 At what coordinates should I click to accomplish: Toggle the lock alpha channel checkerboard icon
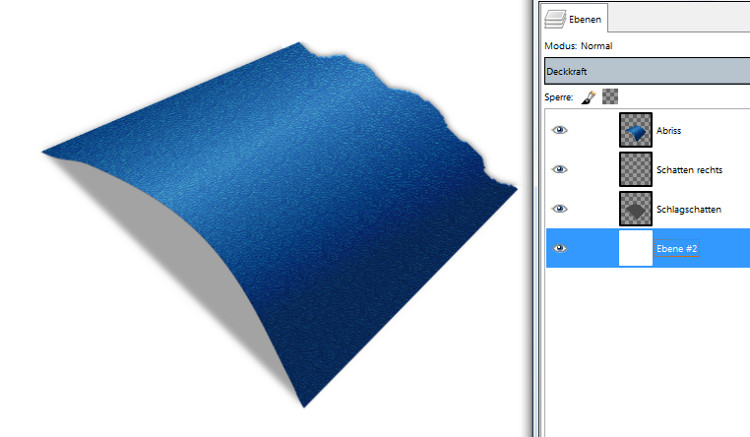[609, 97]
